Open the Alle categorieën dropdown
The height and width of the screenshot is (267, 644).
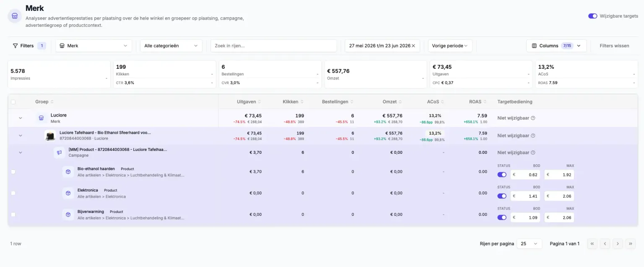click(171, 46)
